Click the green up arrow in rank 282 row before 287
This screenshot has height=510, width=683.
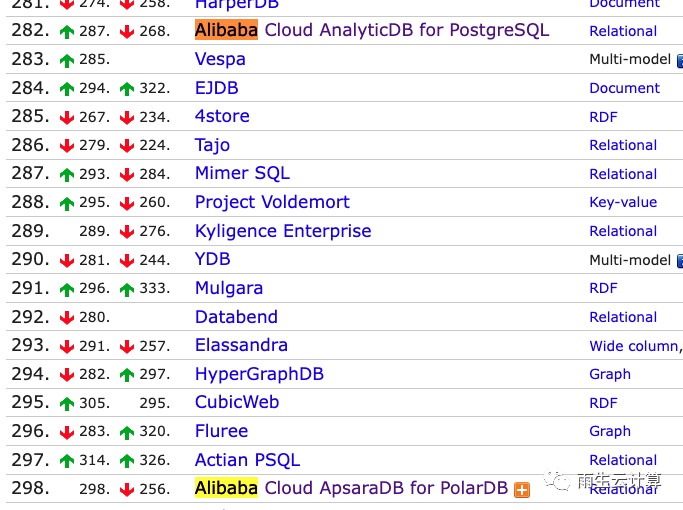pyautogui.click(x=67, y=32)
